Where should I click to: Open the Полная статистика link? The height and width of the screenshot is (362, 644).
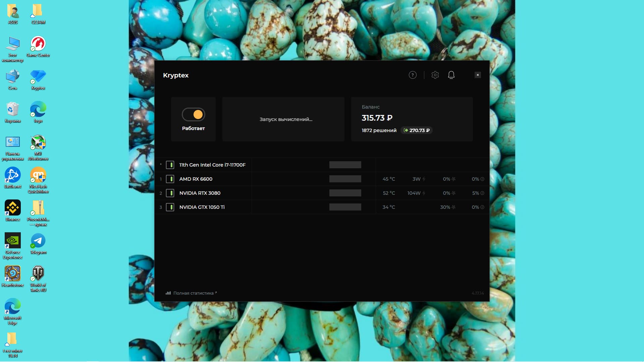(x=195, y=293)
